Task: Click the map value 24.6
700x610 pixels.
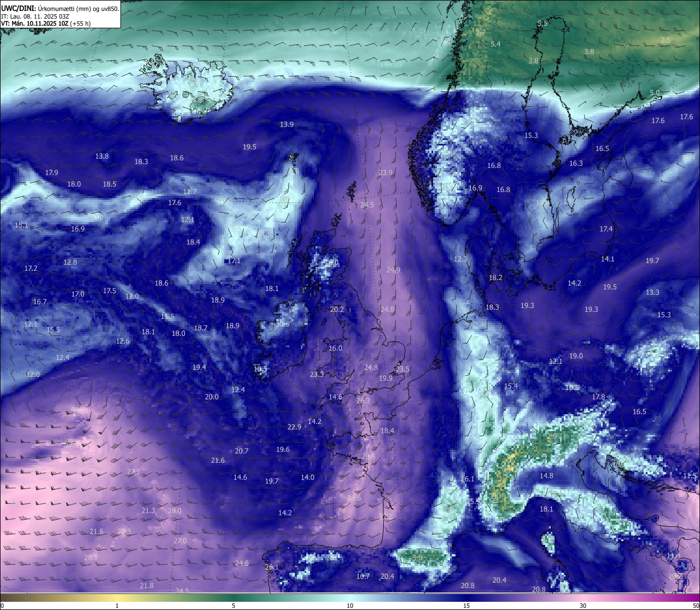Action: coord(242,563)
